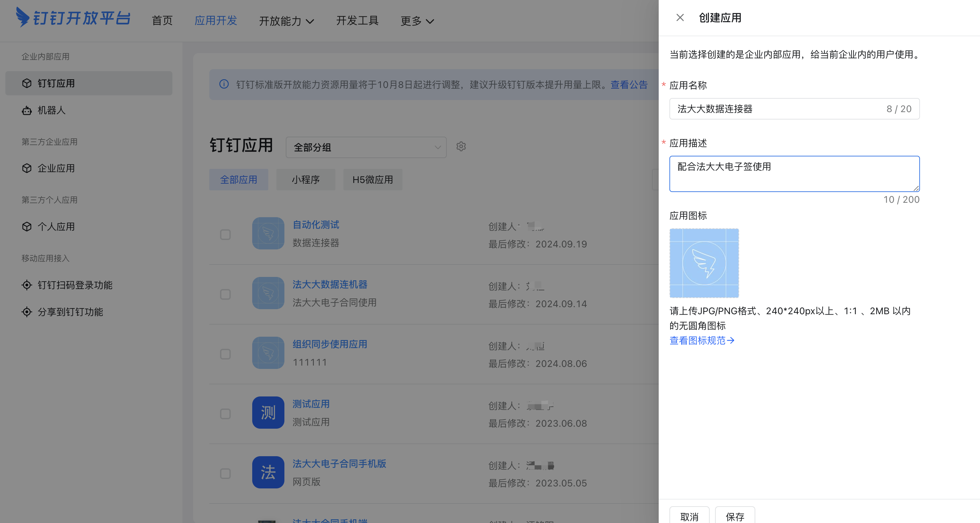Click the 最后修改 2024.09.19 date text

538,244
